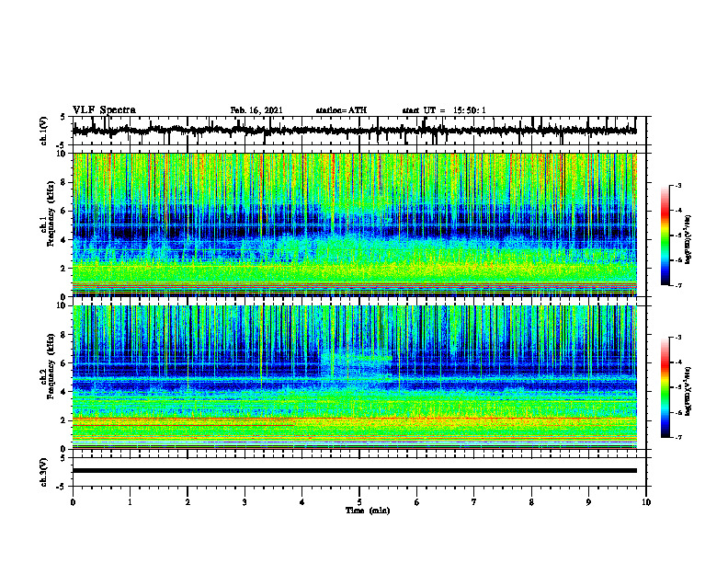The image size is (728, 563).
Task: Click time axis tick label "1"
Action: [130, 502]
